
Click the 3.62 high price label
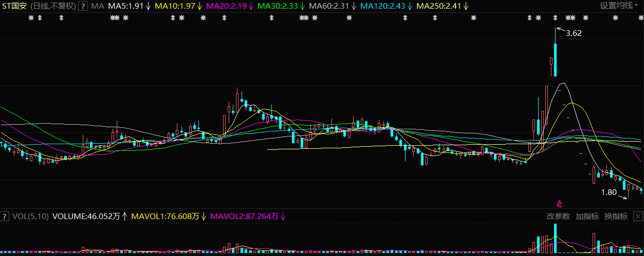(x=574, y=33)
